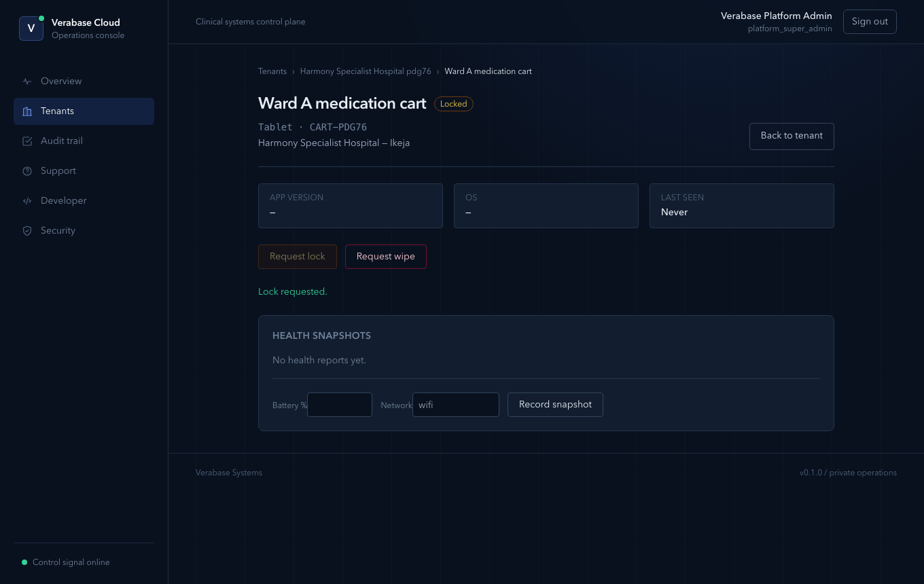
Task: Click the Security shield icon
Action: pyautogui.click(x=27, y=231)
